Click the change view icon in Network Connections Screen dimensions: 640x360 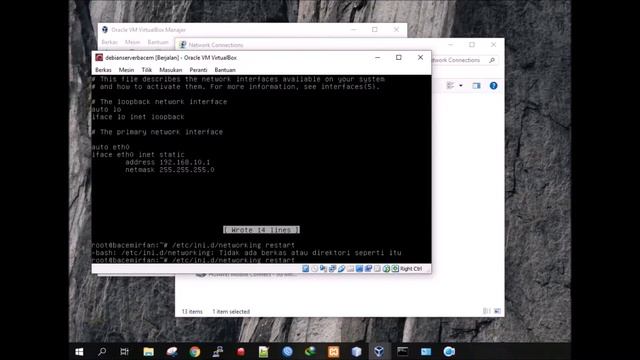pos(451,85)
